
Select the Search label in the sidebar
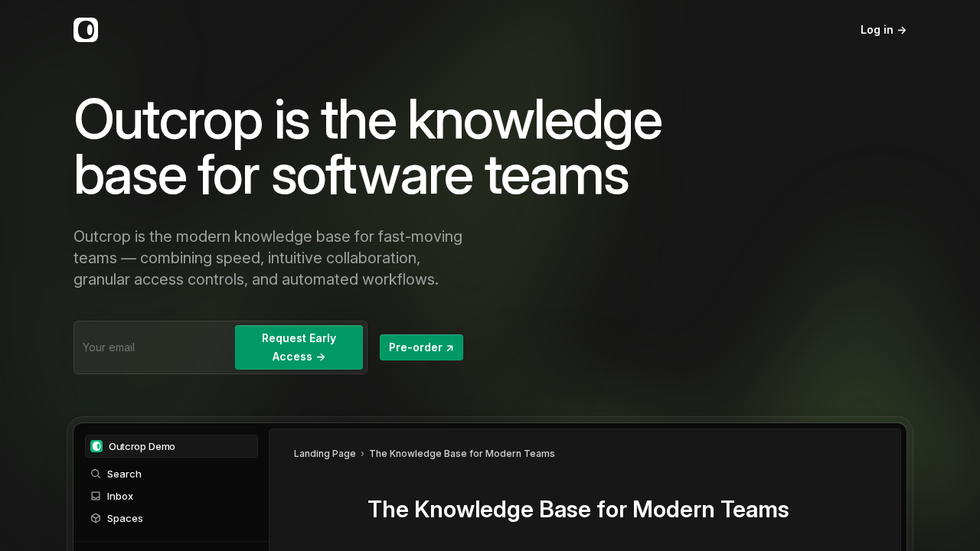[124, 474]
